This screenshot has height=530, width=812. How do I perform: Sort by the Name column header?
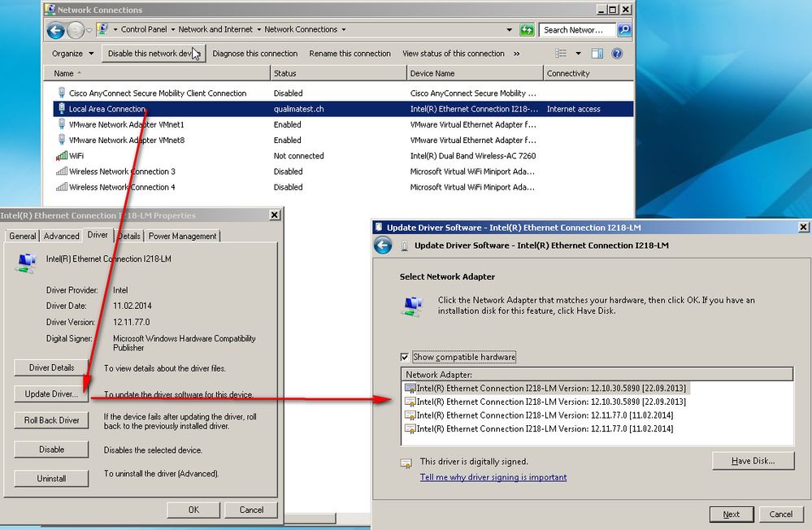pyautogui.click(x=157, y=73)
